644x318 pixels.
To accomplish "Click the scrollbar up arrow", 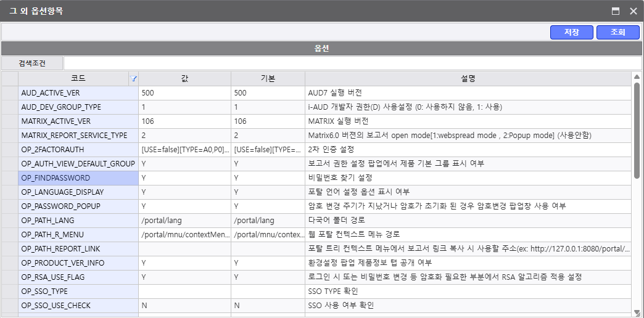I will click(637, 77).
